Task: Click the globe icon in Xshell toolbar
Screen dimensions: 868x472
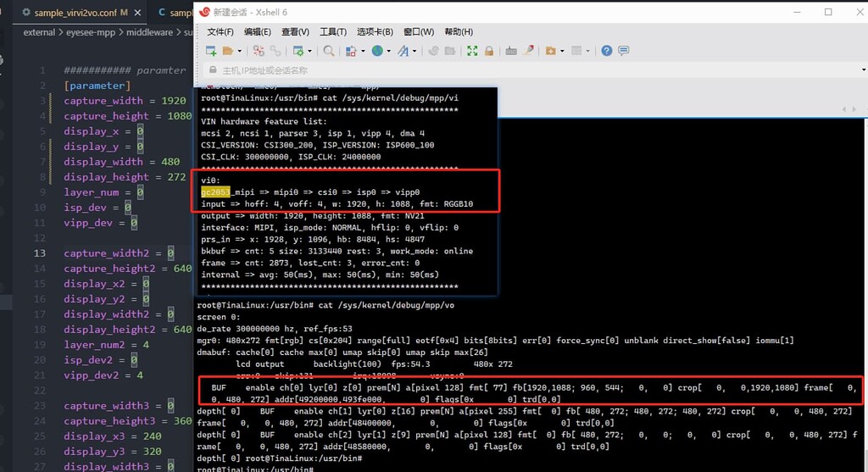Action: coord(377,51)
